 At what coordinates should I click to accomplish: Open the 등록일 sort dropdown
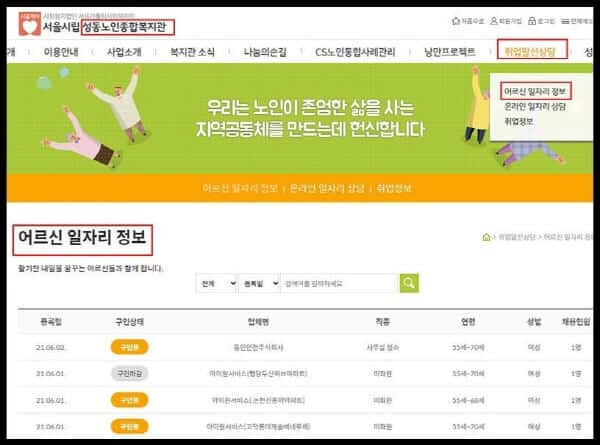coord(260,284)
